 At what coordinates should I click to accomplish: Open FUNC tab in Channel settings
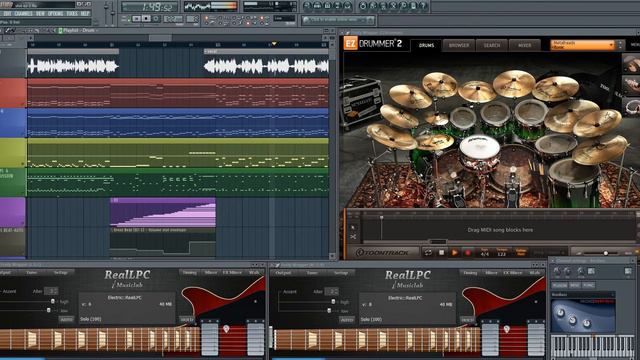(x=588, y=285)
